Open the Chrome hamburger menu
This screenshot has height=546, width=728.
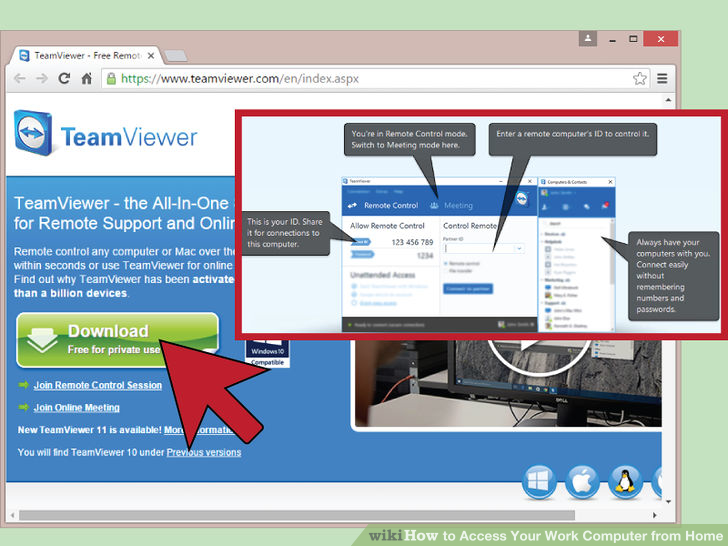coord(662,78)
